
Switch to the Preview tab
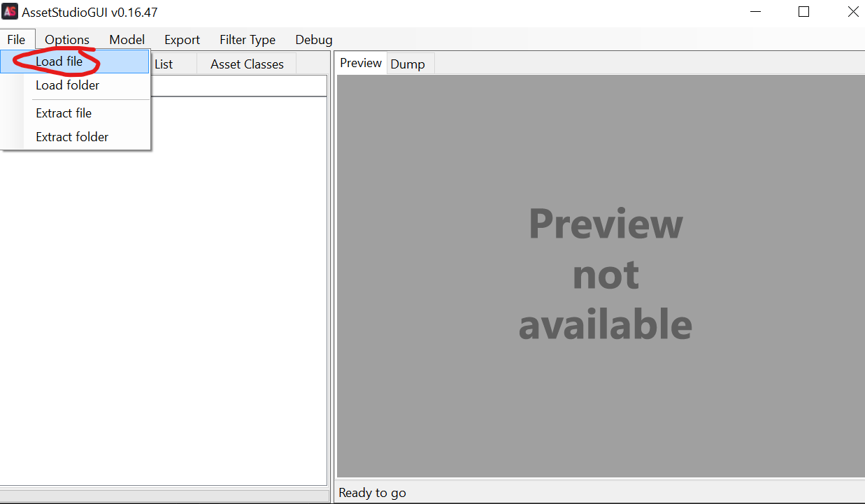click(x=361, y=63)
